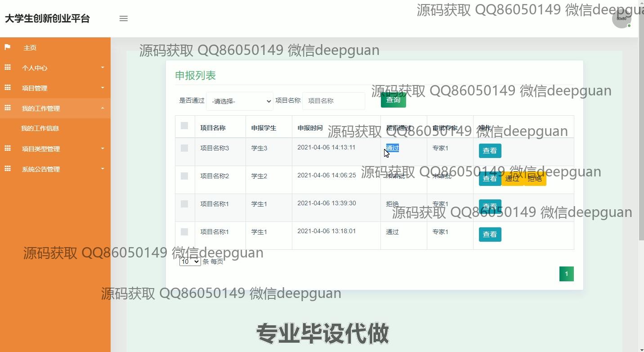Viewport: 644px width, 352px height.
Task: Click the grid icon beside 我的工作管理
Action: click(x=8, y=108)
